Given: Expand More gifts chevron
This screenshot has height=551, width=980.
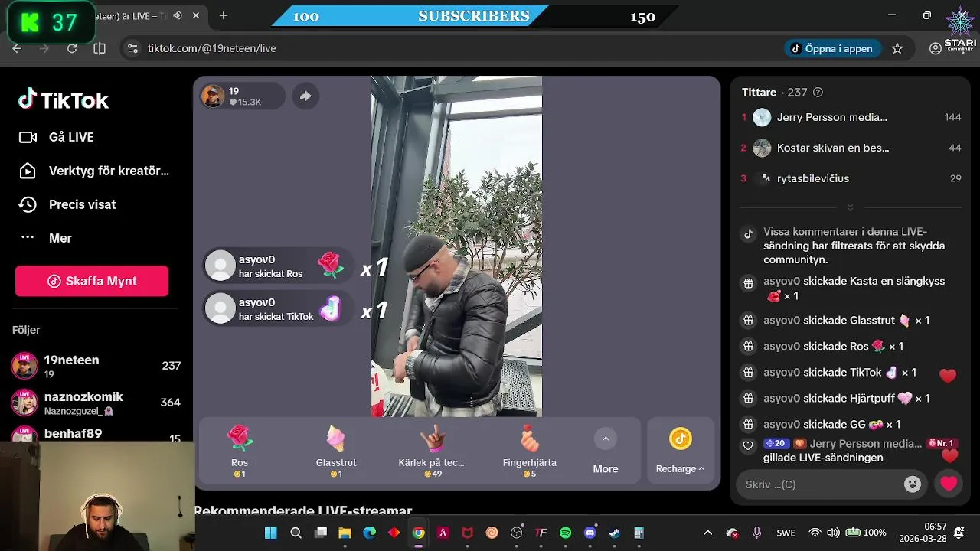Looking at the screenshot, I should pyautogui.click(x=605, y=439).
